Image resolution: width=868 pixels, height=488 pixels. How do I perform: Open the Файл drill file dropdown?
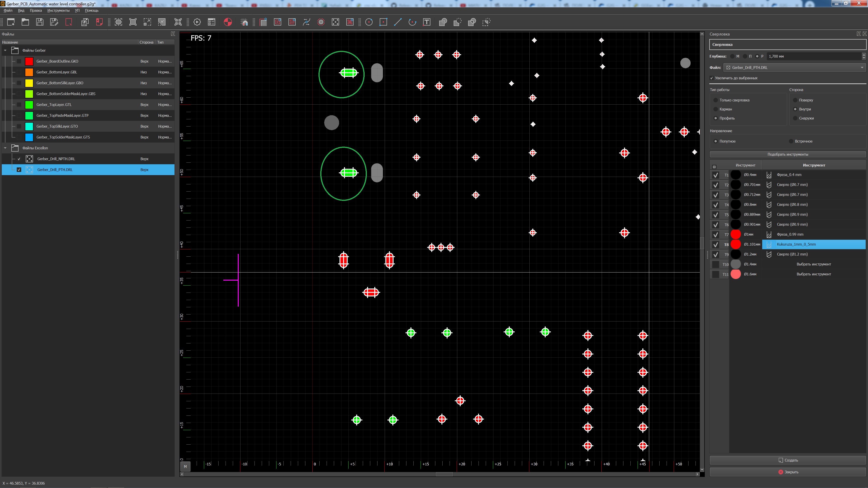coord(794,68)
